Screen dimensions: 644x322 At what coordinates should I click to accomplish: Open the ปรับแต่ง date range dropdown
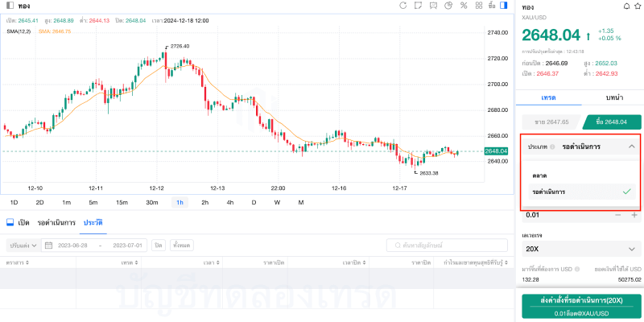[23, 245]
